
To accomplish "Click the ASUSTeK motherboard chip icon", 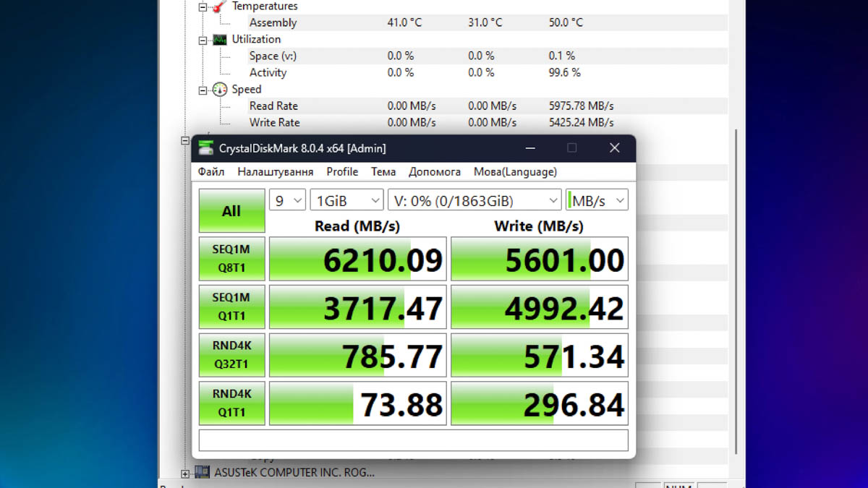I will click(x=203, y=472).
